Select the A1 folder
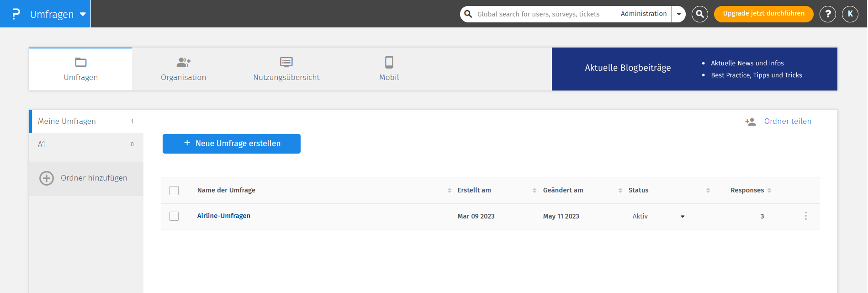The height and width of the screenshot is (293, 868). tap(86, 144)
